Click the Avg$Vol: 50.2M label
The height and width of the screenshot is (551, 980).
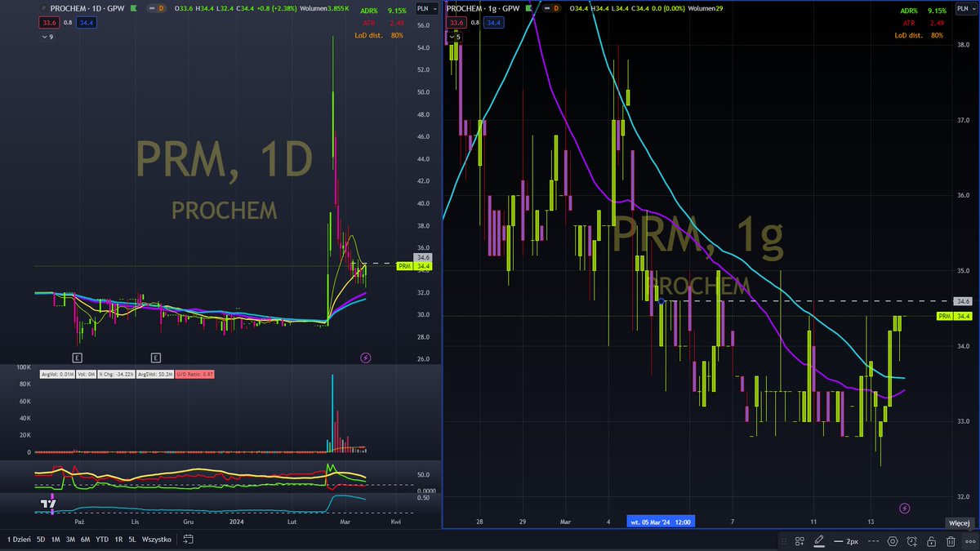click(x=154, y=374)
